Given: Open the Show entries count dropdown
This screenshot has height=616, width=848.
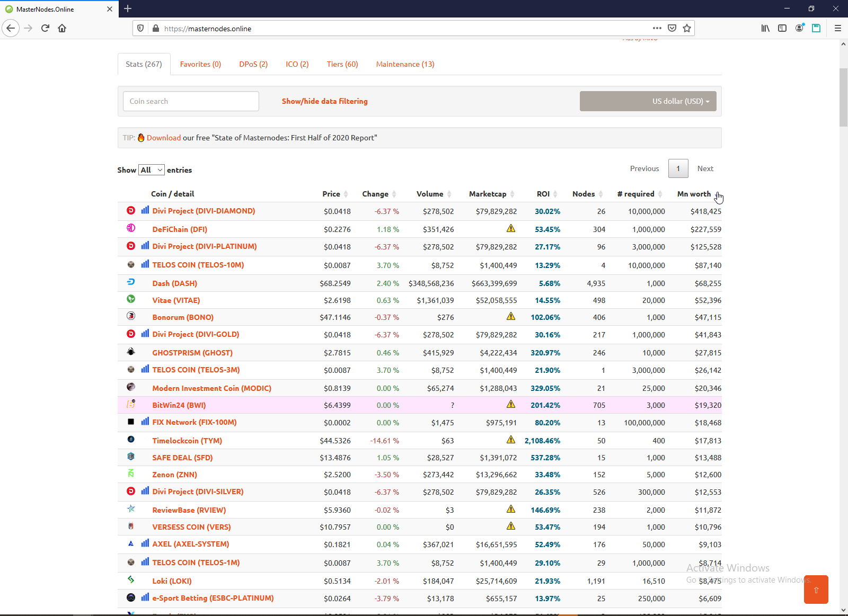Looking at the screenshot, I should point(152,170).
